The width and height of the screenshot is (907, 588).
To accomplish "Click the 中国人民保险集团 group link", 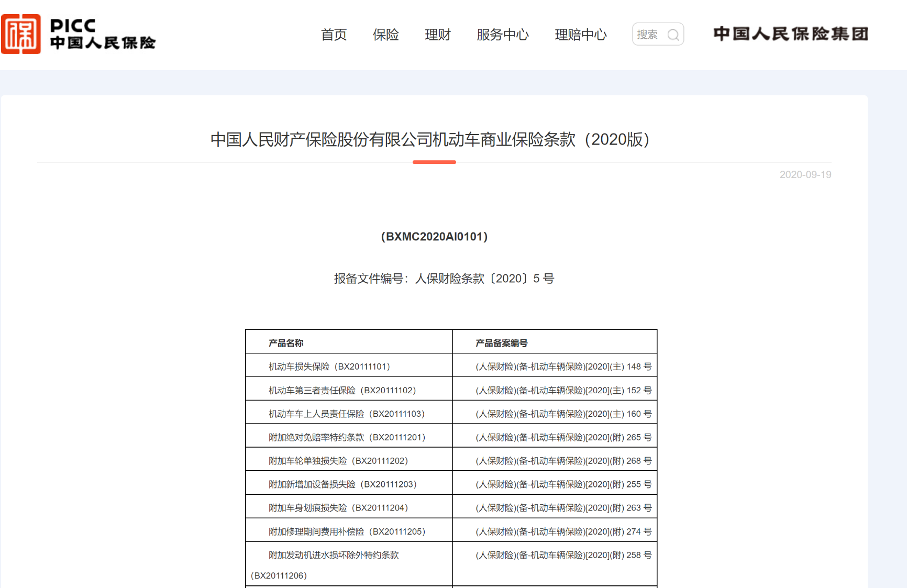I will [x=791, y=34].
